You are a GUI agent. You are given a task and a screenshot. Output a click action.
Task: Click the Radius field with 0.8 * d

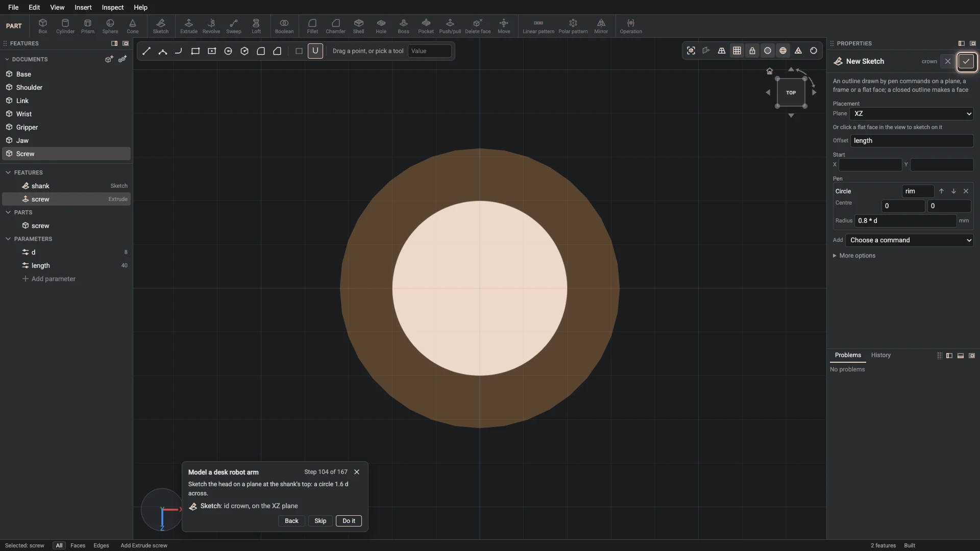(x=905, y=221)
